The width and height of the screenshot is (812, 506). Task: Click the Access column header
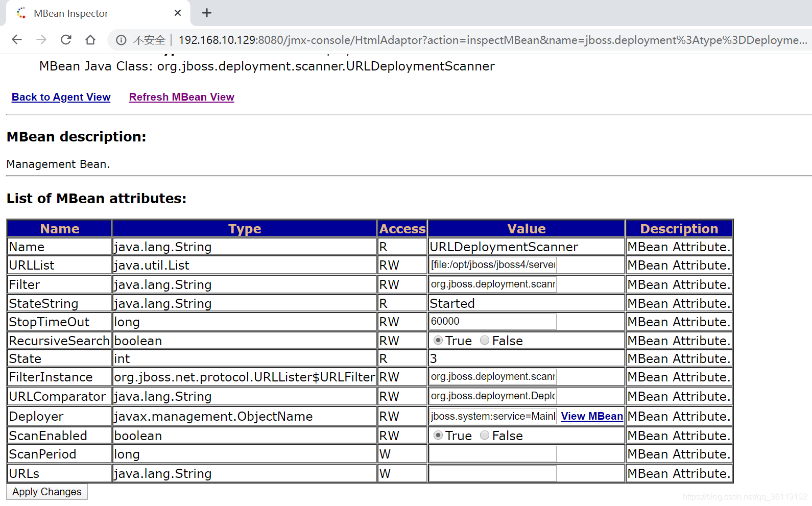[402, 229]
